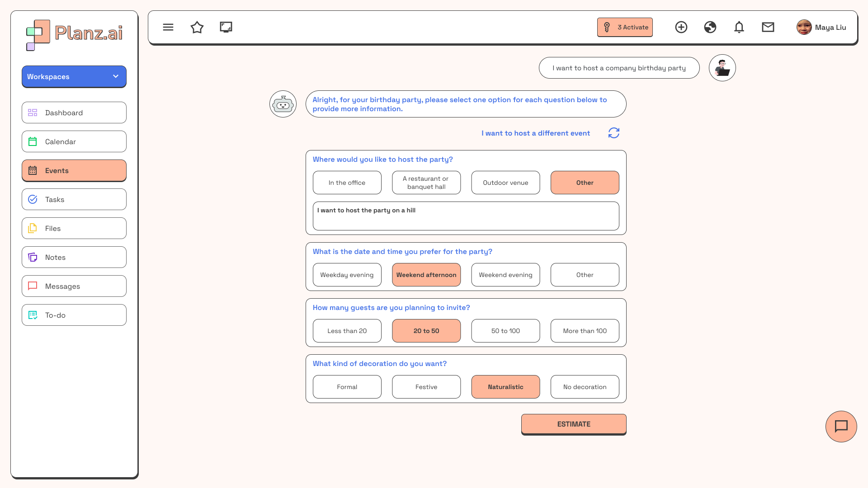Open the mail envelope icon

[768, 27]
